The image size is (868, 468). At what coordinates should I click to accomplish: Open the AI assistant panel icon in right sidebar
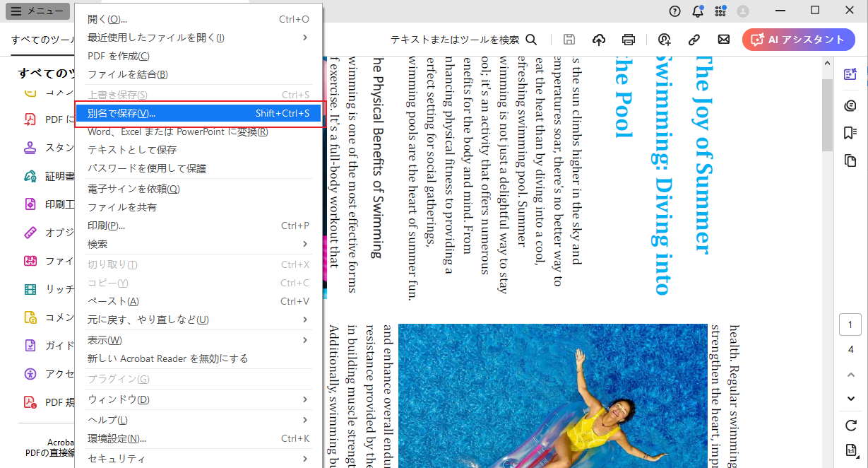coord(850,74)
